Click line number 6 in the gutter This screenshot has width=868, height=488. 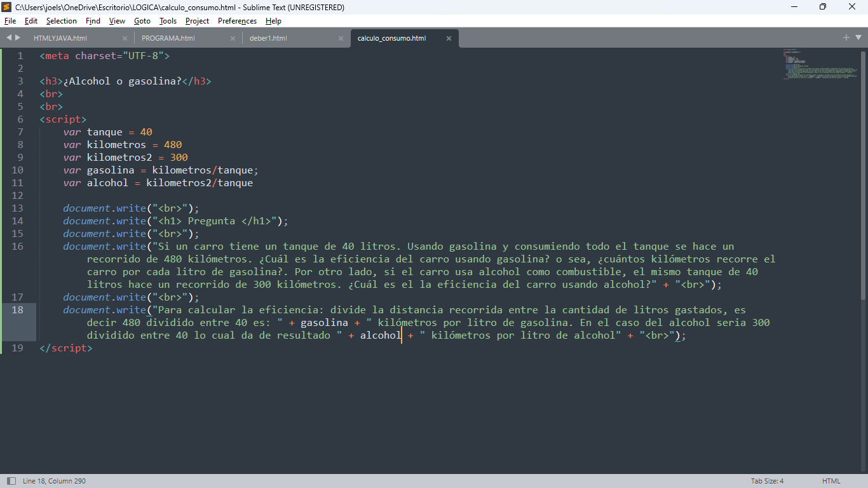pyautogui.click(x=20, y=119)
